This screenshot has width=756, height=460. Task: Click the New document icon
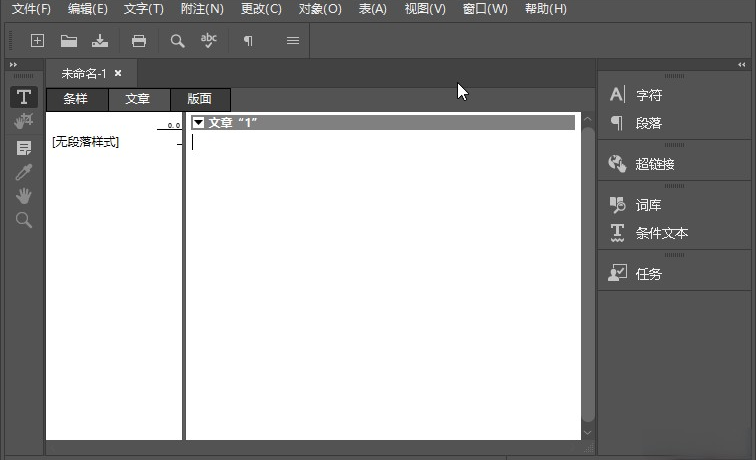[37, 41]
